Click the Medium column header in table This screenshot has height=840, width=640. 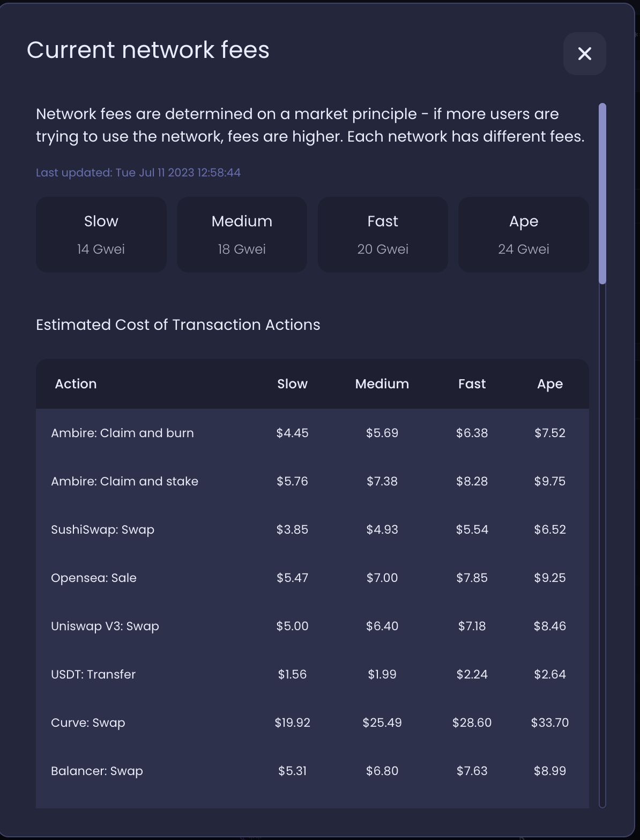(382, 384)
